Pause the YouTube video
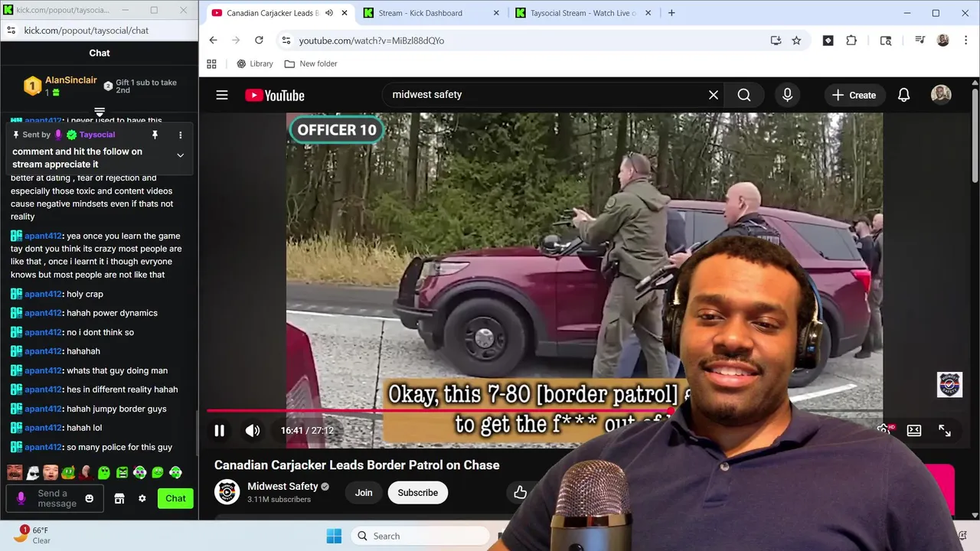Screen dimensions: 980x551 click(x=219, y=431)
